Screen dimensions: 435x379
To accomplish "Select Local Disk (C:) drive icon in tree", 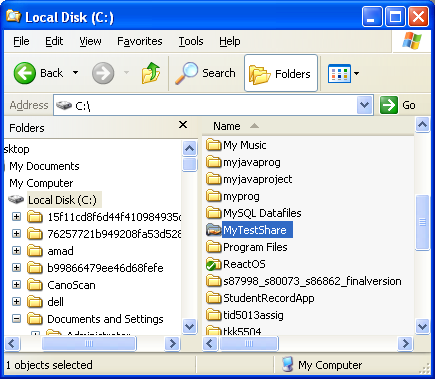I will 16,200.
